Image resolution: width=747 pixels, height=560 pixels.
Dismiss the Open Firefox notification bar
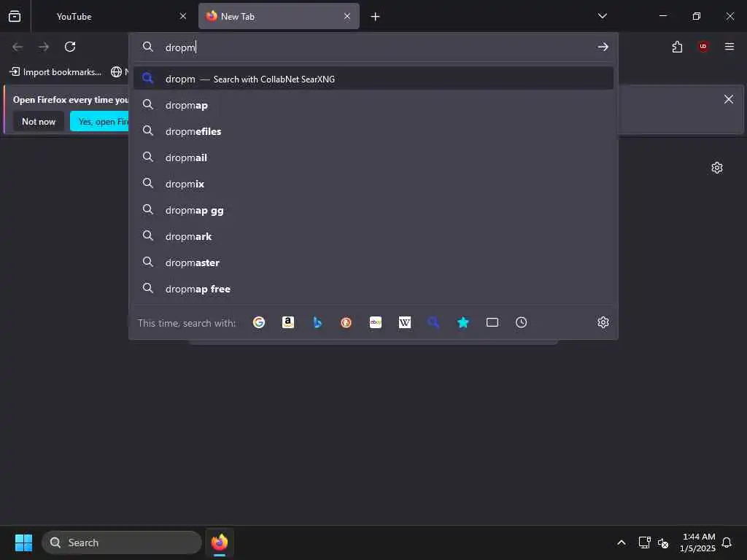(x=729, y=99)
